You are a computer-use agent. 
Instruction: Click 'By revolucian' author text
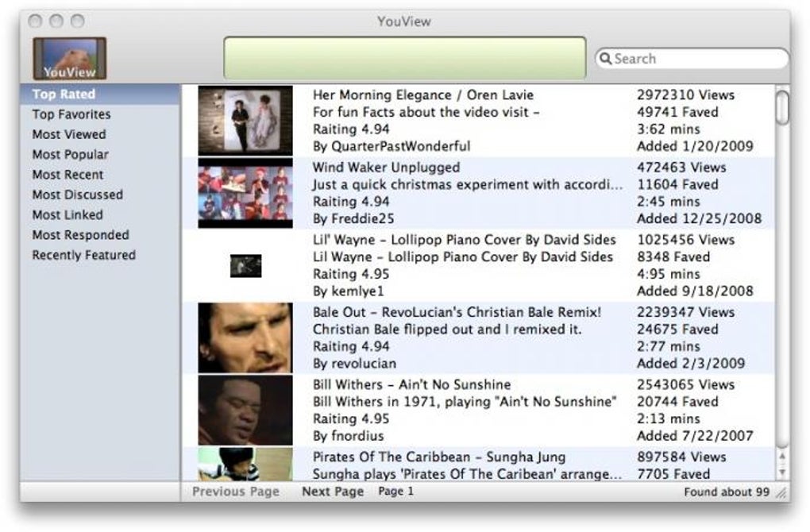click(x=354, y=363)
